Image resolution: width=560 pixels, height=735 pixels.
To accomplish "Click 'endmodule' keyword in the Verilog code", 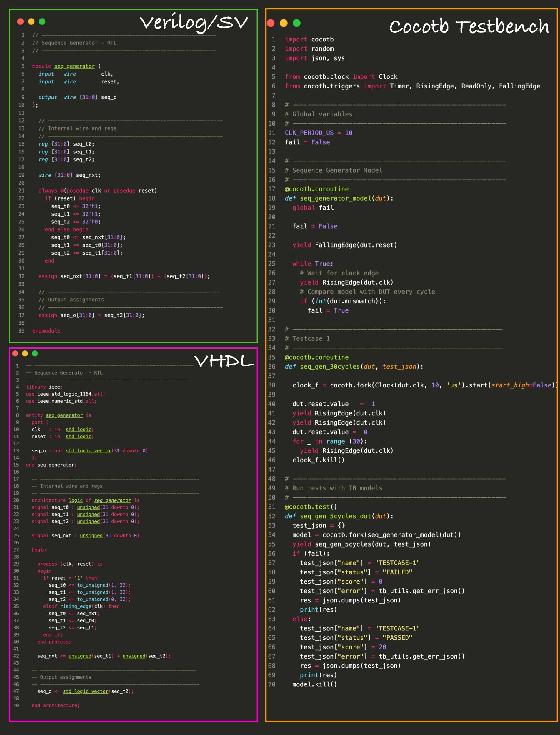I will pos(46,331).
